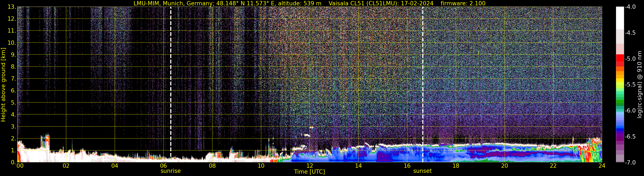Click the -6.0 colorbar tick label
Screen dimensions: 644x176
(x=630, y=110)
